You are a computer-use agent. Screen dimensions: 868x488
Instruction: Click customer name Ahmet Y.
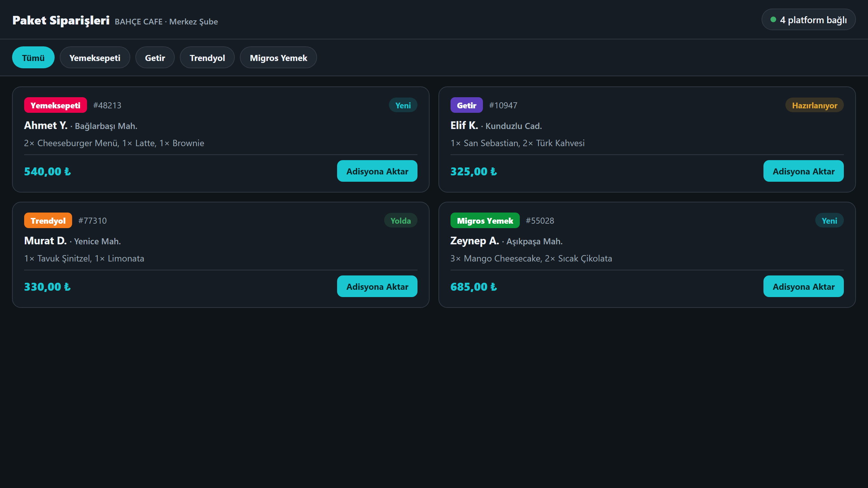(46, 125)
